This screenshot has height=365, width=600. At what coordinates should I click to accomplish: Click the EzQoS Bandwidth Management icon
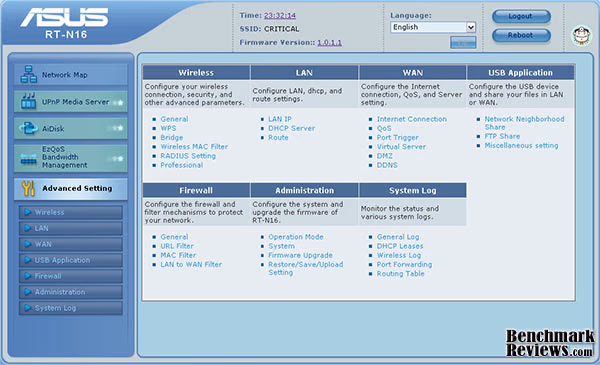click(28, 158)
